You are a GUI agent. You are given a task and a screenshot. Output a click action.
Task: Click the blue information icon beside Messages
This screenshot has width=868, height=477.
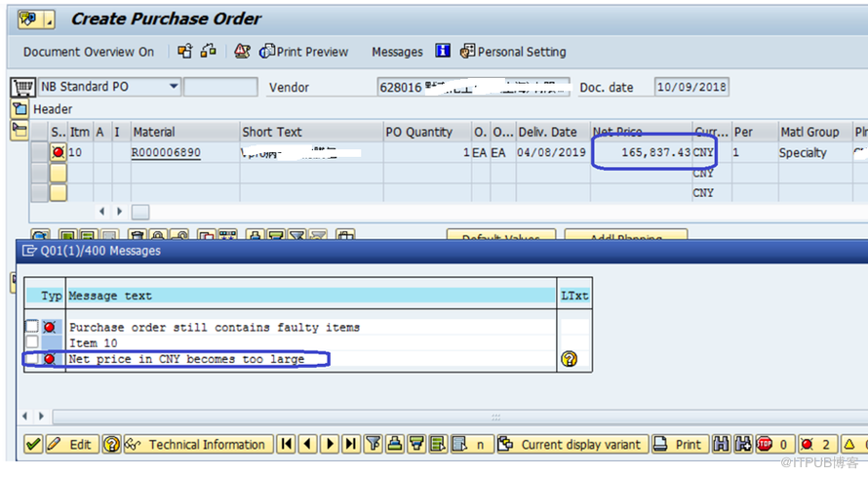(x=443, y=51)
